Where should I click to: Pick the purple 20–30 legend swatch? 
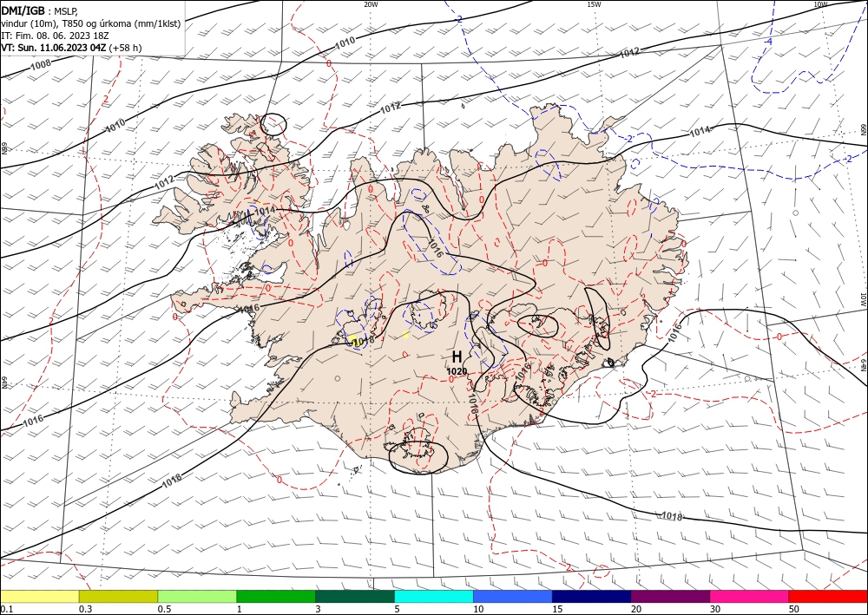(x=670, y=596)
